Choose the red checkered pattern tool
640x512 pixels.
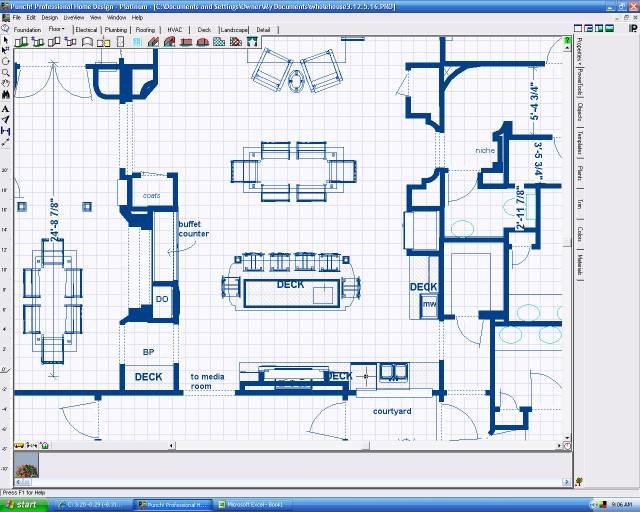click(x=236, y=42)
